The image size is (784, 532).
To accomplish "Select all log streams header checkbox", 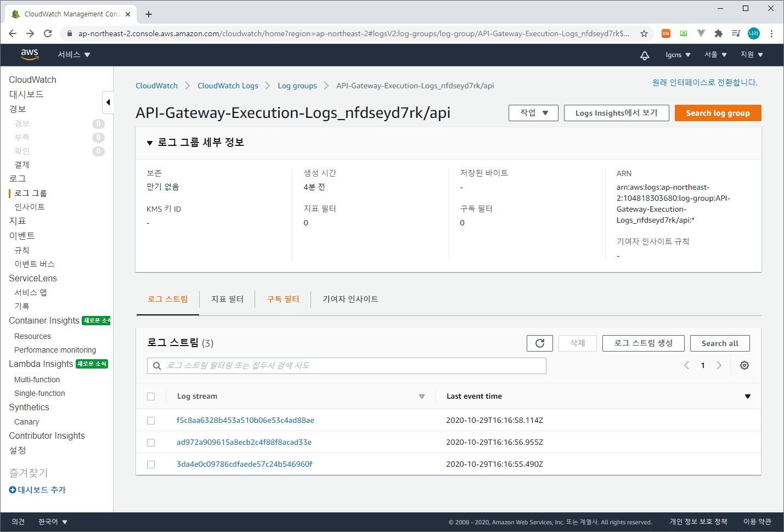I will click(151, 397).
